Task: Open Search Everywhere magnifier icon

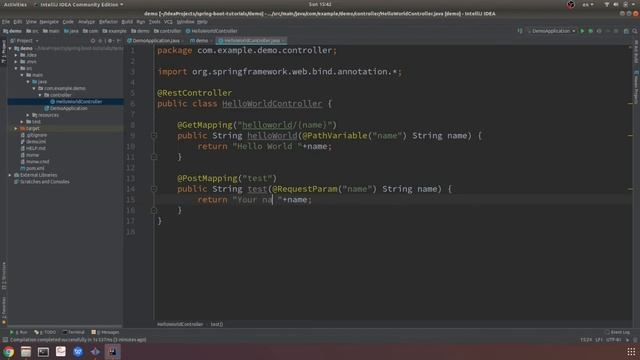Action: click(x=635, y=31)
